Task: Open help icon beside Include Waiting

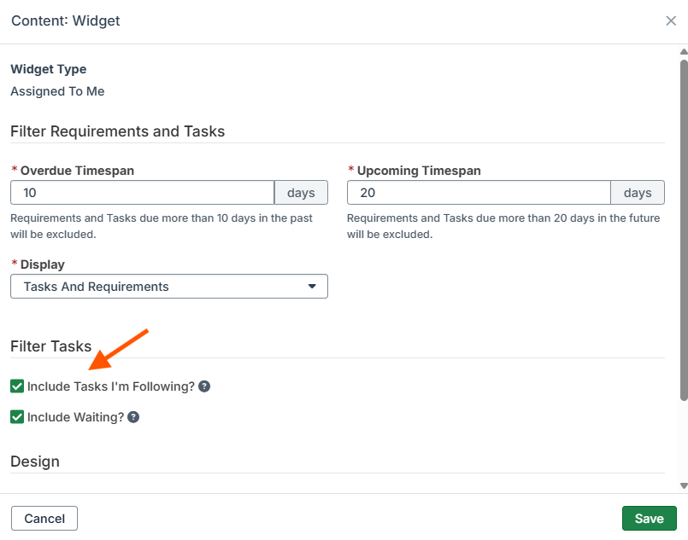Action: [133, 417]
